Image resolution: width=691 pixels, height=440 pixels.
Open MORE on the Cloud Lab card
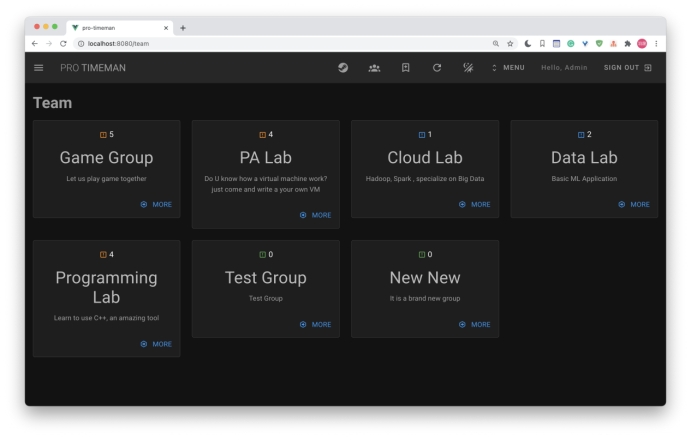click(475, 204)
